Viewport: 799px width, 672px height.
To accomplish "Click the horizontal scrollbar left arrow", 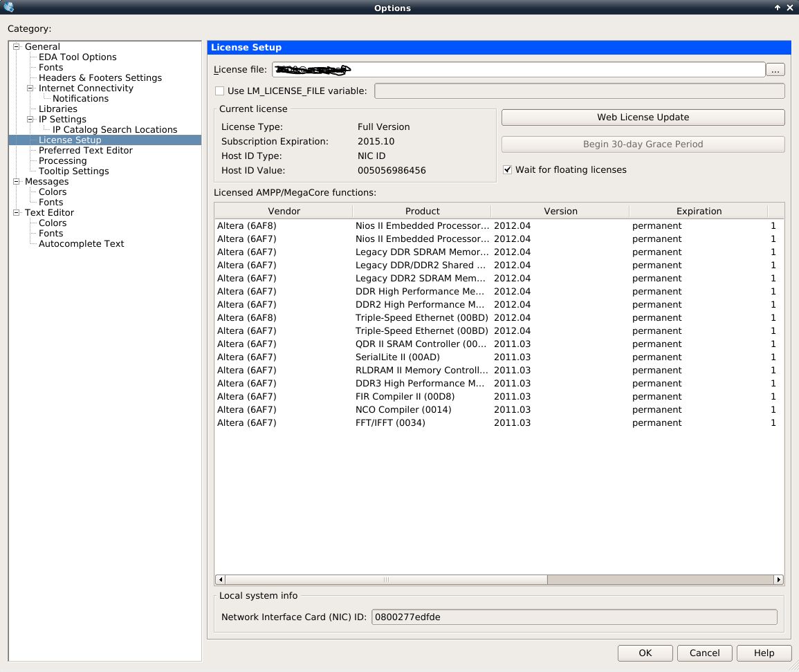I will point(221,580).
